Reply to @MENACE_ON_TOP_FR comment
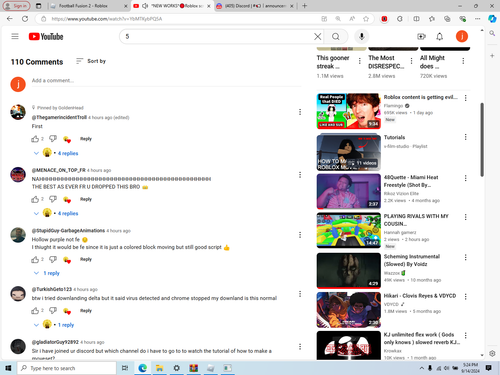The width and height of the screenshot is (500, 375). (x=86, y=199)
